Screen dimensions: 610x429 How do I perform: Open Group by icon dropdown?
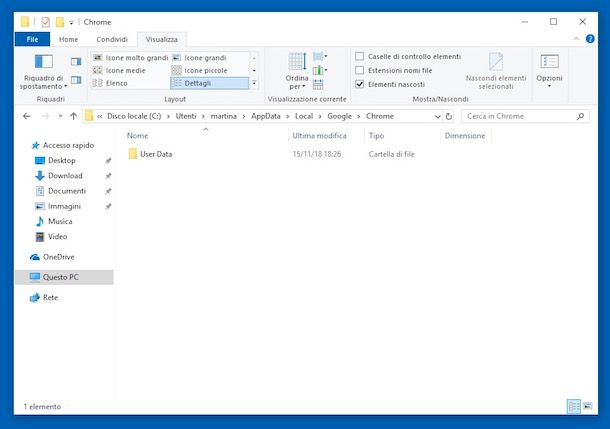pos(320,57)
